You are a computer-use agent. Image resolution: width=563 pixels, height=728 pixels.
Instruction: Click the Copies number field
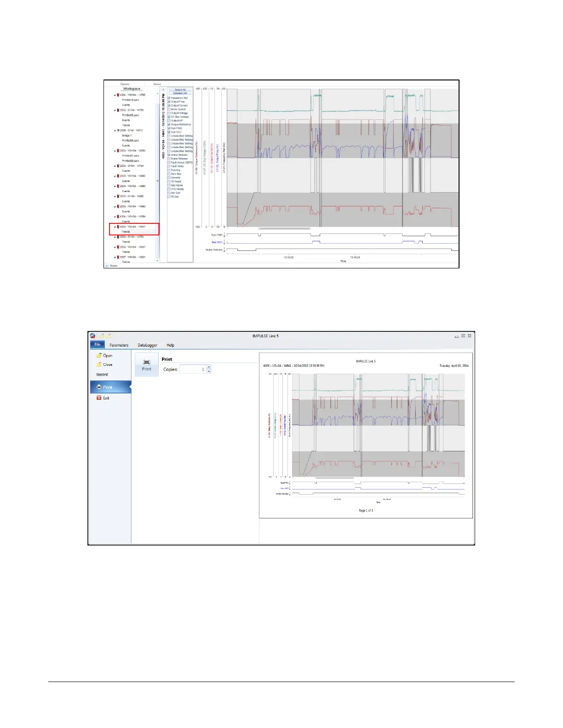(193, 369)
